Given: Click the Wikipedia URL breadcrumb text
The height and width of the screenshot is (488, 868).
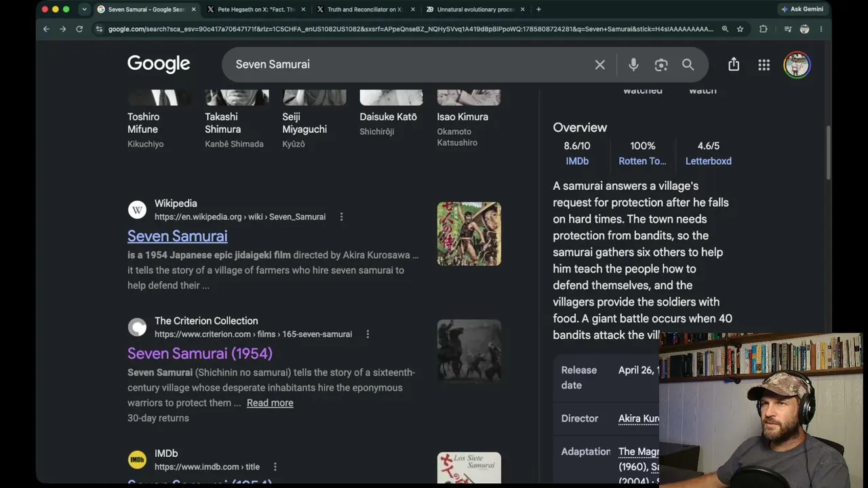Looking at the screenshot, I should (x=240, y=217).
